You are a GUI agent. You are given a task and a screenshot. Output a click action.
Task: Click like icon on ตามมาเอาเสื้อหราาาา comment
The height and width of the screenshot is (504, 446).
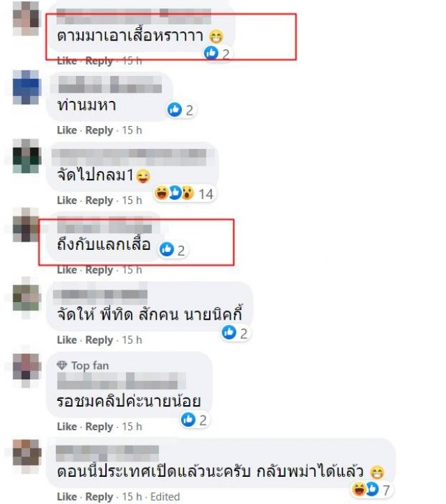211,52
